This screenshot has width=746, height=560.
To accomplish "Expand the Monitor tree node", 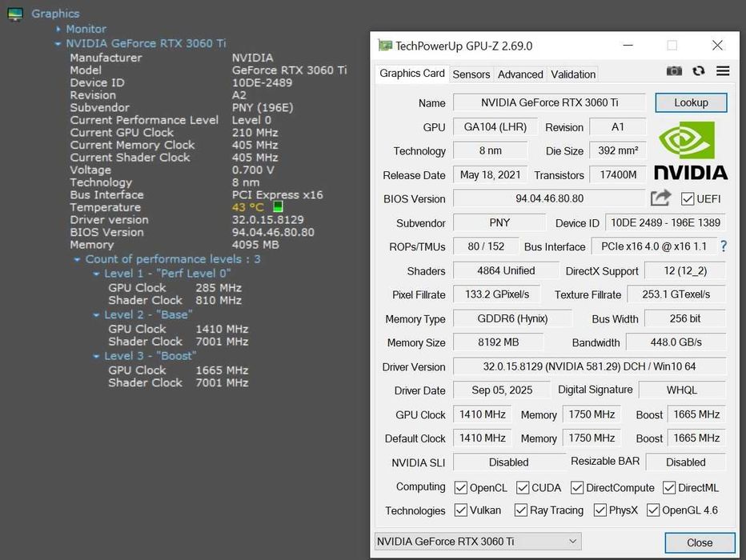I will 58,29.
